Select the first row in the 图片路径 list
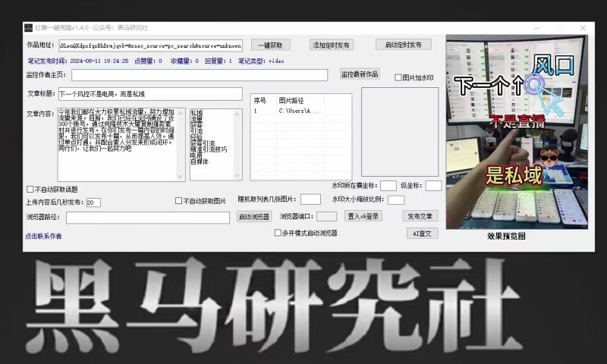607x364 pixels. [x=300, y=111]
